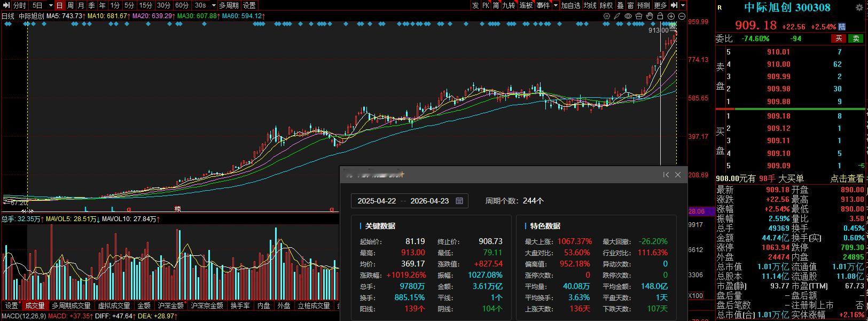Switch to 季 quarterly period
This screenshot has height=321, width=868.
tap(91, 5)
